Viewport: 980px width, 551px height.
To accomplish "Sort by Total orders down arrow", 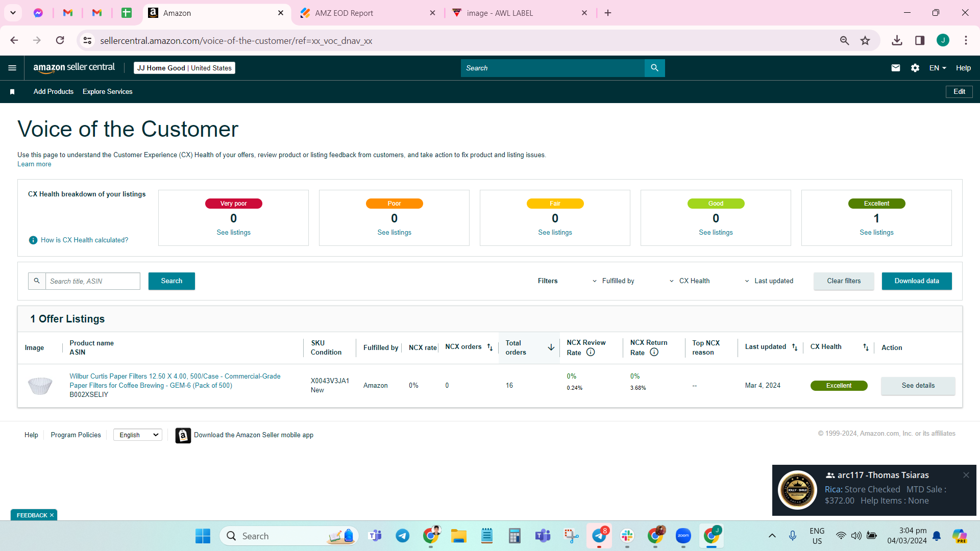I will (x=551, y=347).
